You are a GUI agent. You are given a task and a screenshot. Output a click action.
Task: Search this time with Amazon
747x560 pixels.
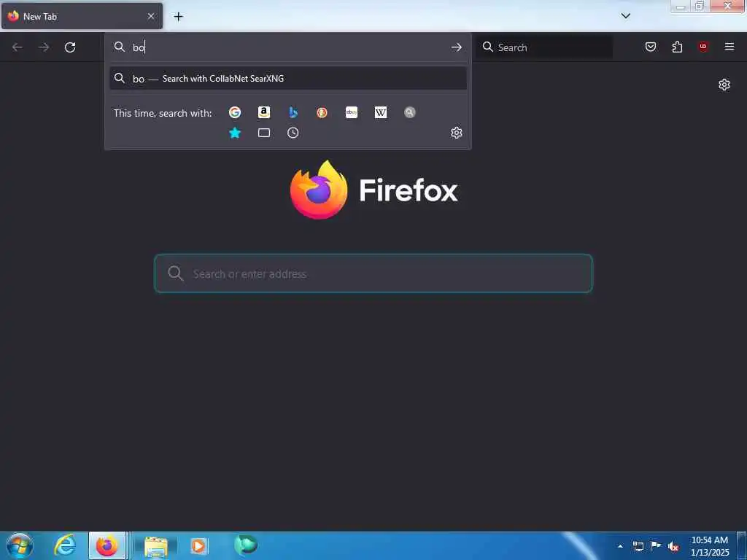(x=264, y=112)
